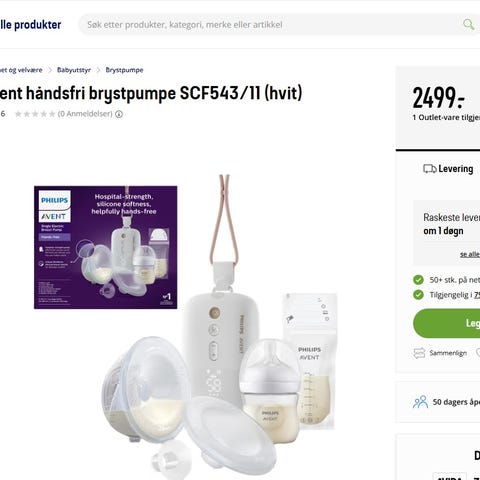Screen dimensions: 480x480
Task: Open the (0 Anmeldelser) reviews link
Action: pos(85,114)
